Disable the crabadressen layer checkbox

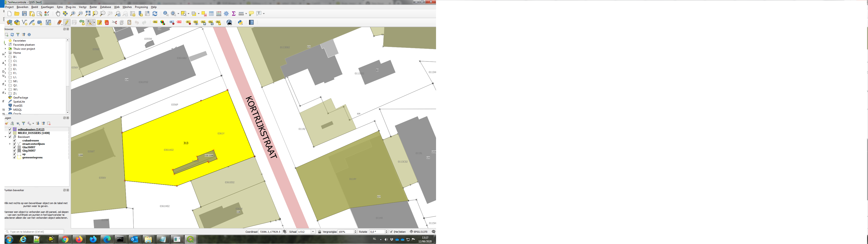14,141
